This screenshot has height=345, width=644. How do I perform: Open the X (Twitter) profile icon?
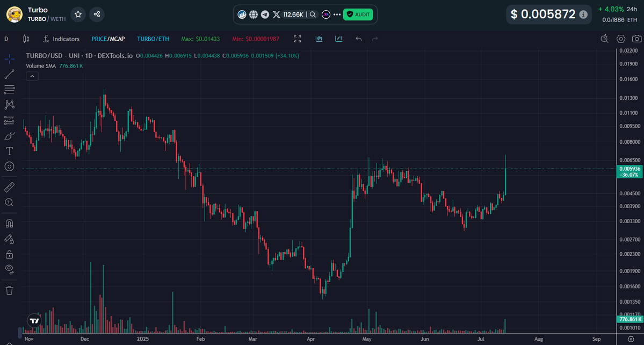[277, 14]
